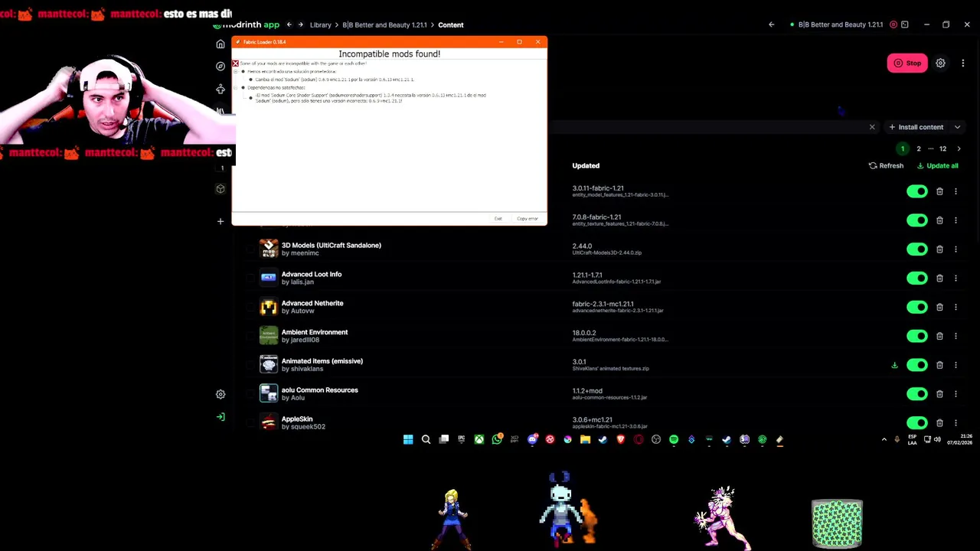Viewport: 980px width, 551px height.
Task: Toggle off Advanced Netherite
Action: point(916,307)
